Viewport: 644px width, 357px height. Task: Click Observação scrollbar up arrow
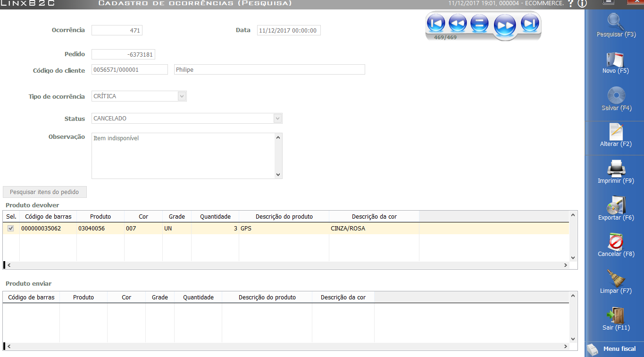tap(278, 137)
